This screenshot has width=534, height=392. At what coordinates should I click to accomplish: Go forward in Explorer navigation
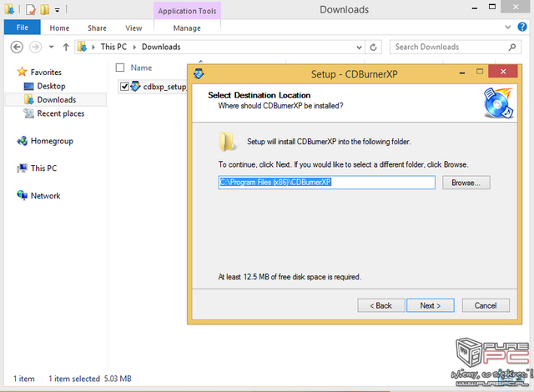pos(35,47)
